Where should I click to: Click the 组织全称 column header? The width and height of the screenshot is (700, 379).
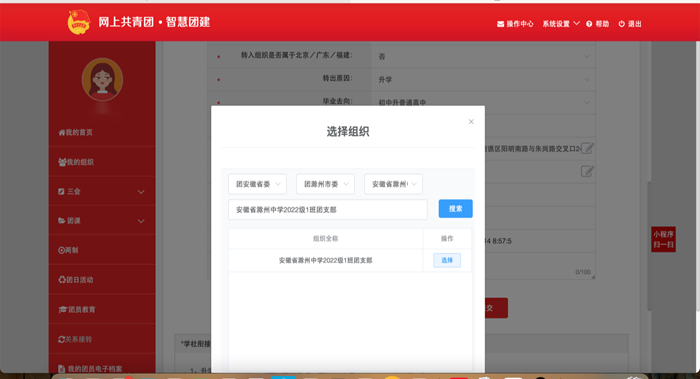pos(325,239)
